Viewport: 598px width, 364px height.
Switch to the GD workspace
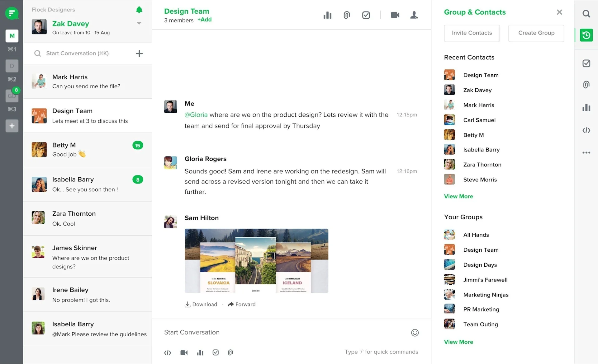pyautogui.click(x=12, y=96)
